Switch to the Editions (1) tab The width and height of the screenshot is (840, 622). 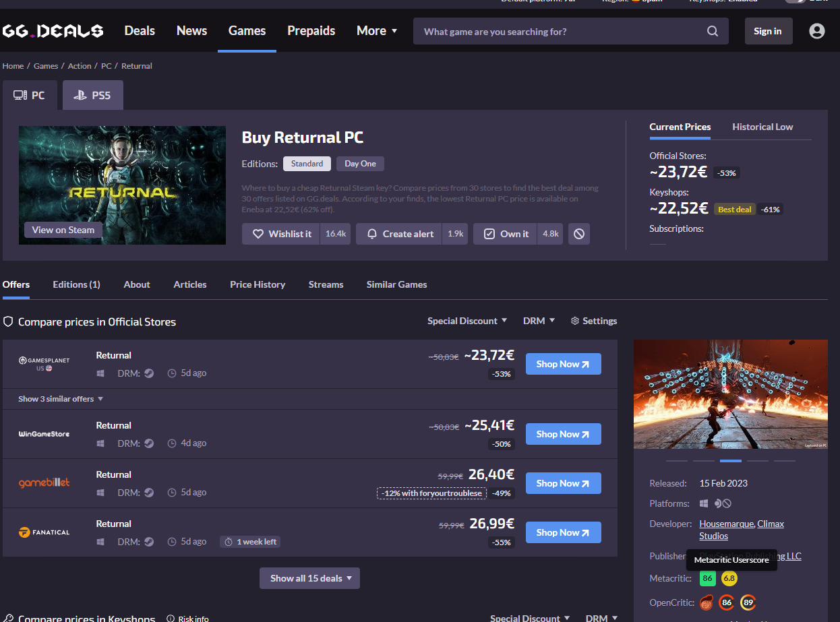(76, 284)
